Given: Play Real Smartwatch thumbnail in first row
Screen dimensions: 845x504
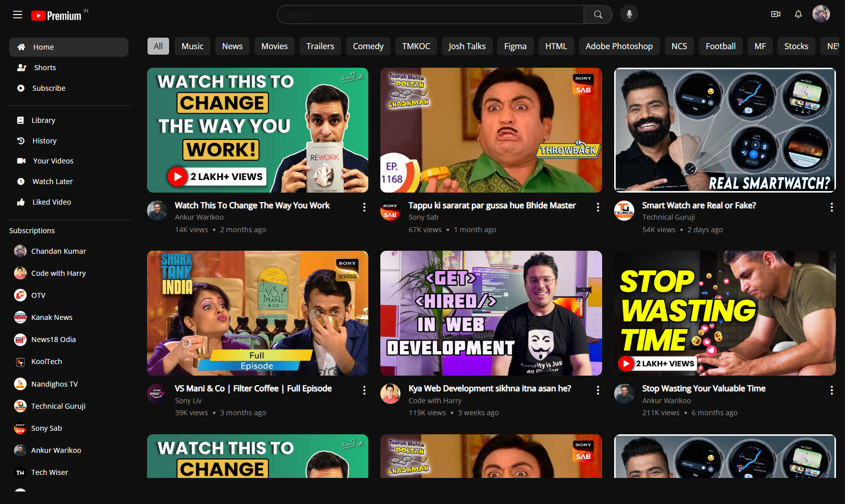Looking at the screenshot, I should tap(725, 130).
